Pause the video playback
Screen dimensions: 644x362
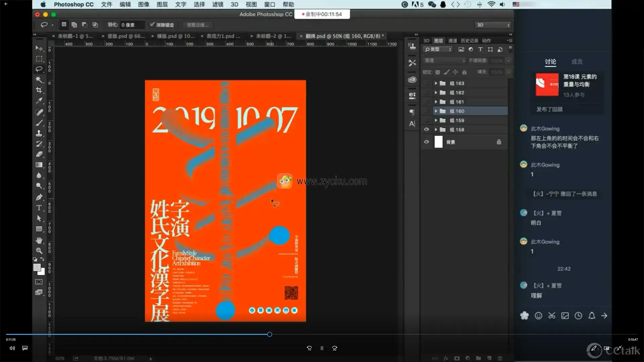[322, 348]
